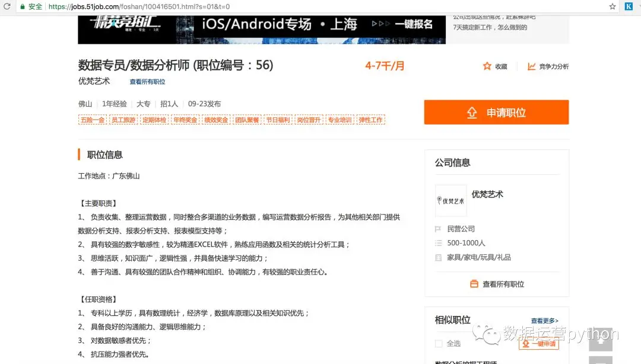Click the 员工旅游 benefit tag

pyautogui.click(x=123, y=120)
